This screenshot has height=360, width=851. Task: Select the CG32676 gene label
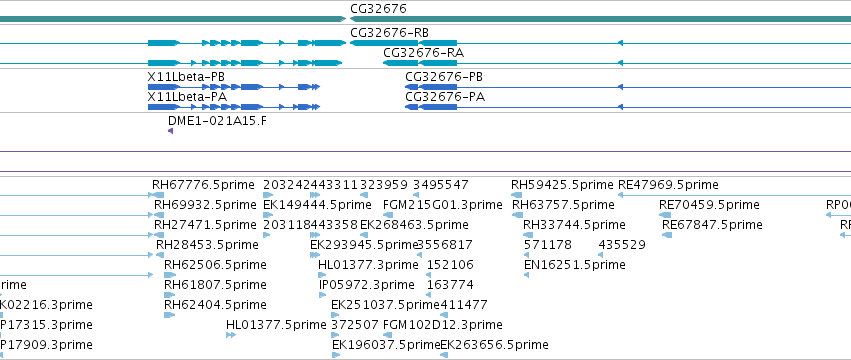378,9
